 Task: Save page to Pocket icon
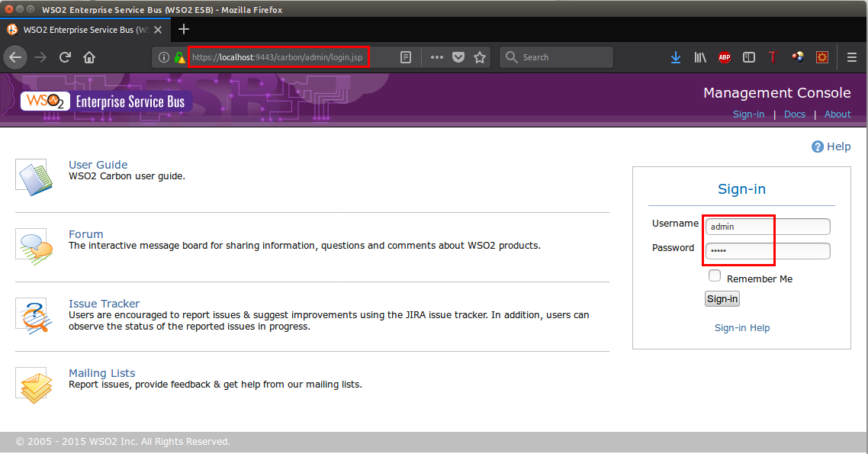[458, 57]
